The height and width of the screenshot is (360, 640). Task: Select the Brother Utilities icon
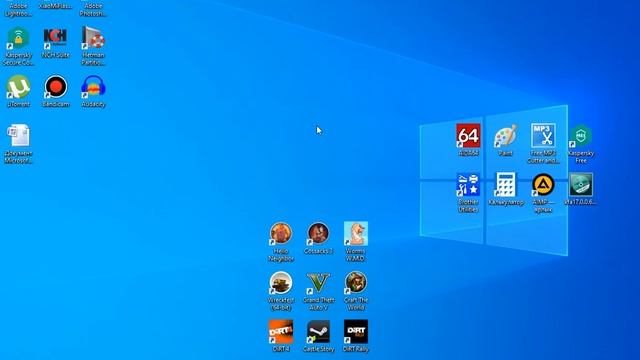pyautogui.click(x=468, y=184)
